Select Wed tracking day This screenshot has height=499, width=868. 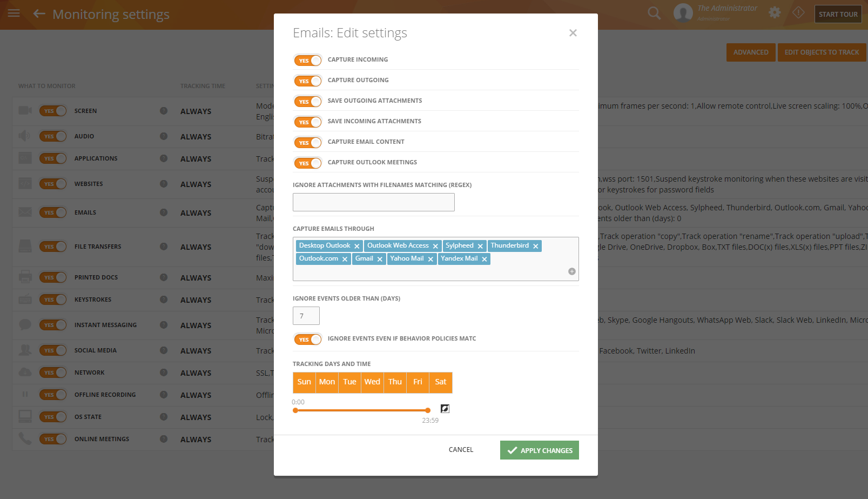pos(372,382)
